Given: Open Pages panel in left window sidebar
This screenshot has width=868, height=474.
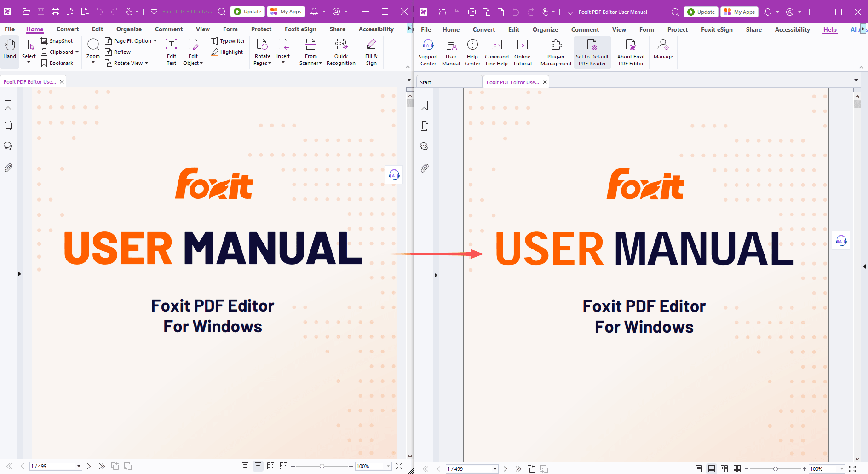Looking at the screenshot, I should click(8, 126).
